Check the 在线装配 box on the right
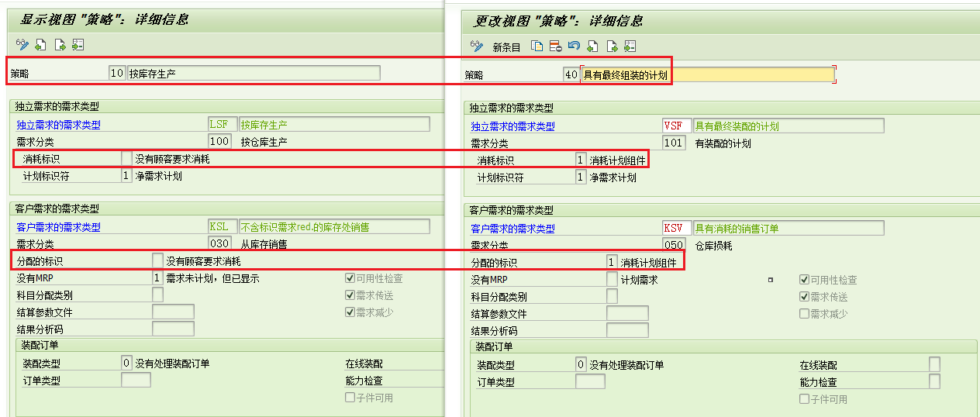Viewport: 980px width, 417px height. tap(934, 364)
